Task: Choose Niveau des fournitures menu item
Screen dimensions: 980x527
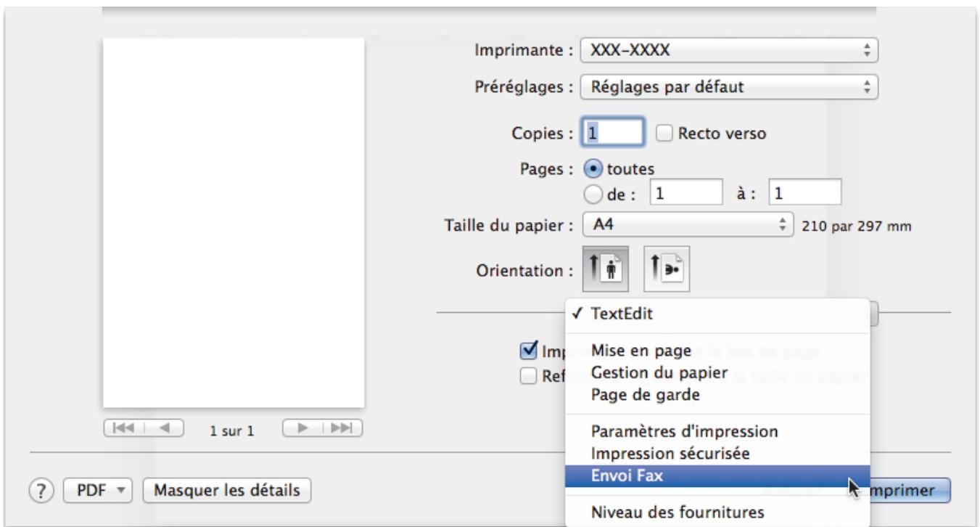Action: click(717, 512)
